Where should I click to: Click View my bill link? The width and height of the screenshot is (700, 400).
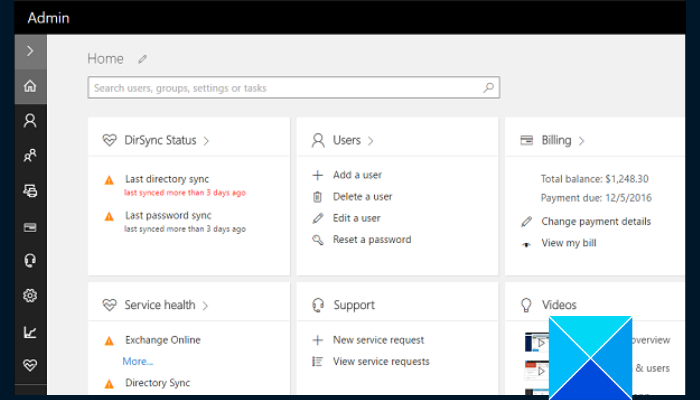(x=568, y=243)
